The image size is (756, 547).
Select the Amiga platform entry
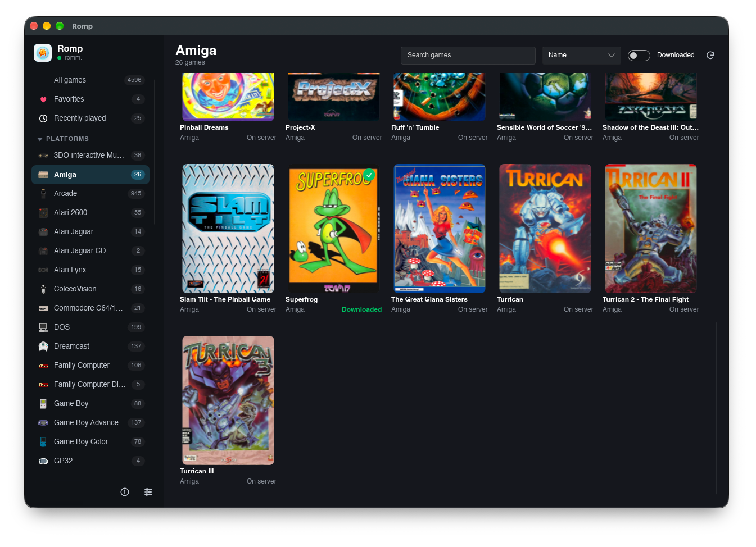click(x=90, y=175)
